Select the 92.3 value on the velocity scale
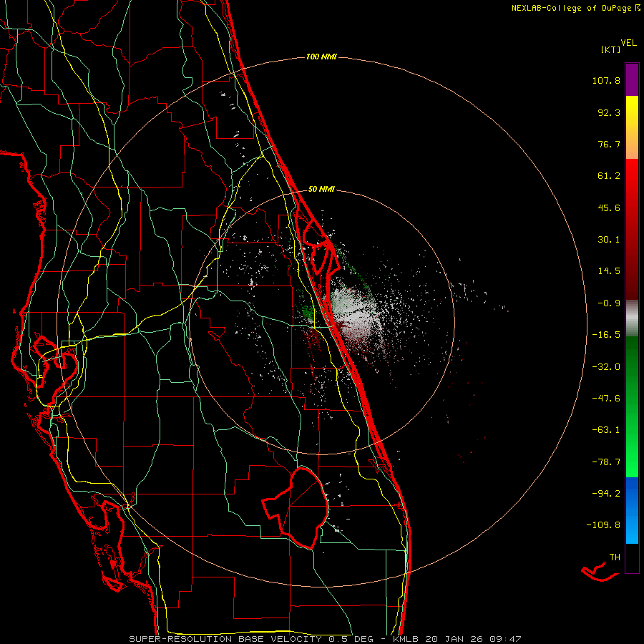Viewport: 644px width, 644px height. point(609,112)
